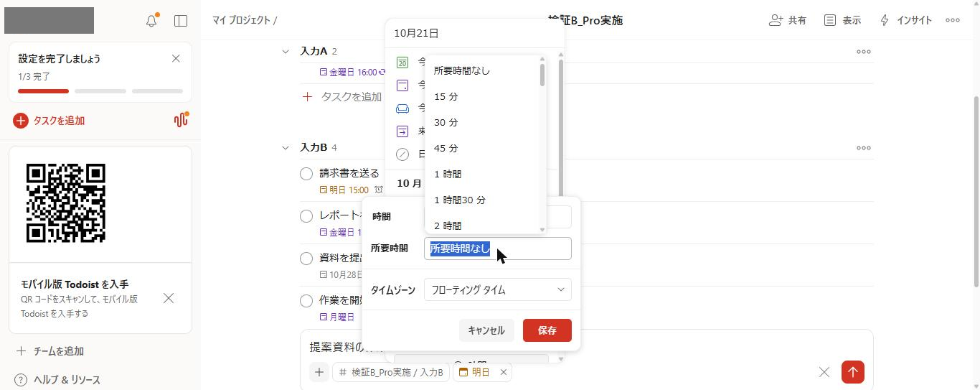Click the date field showing 10月21日
This screenshot has height=390, width=980.
474,33
